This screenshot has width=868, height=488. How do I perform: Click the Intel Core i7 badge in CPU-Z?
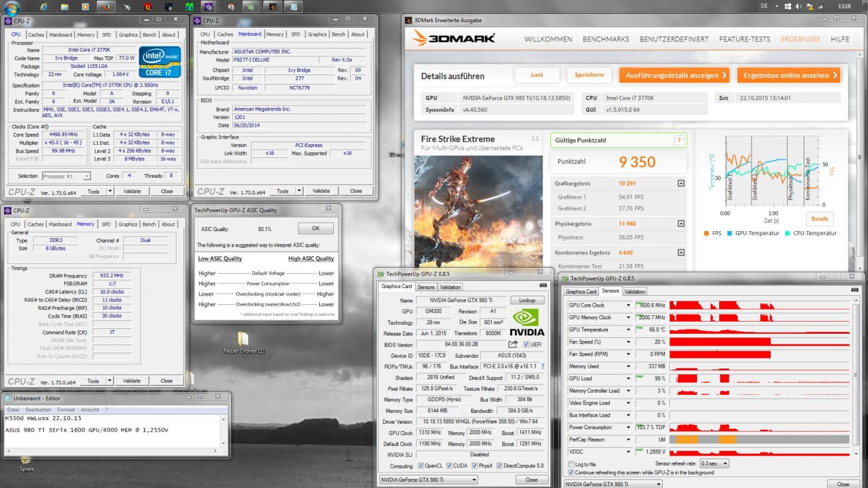(158, 62)
